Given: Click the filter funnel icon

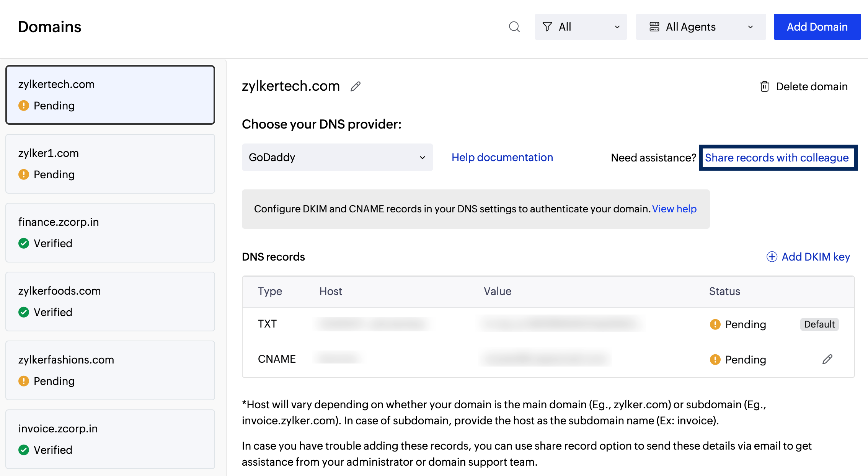Looking at the screenshot, I should coord(547,27).
